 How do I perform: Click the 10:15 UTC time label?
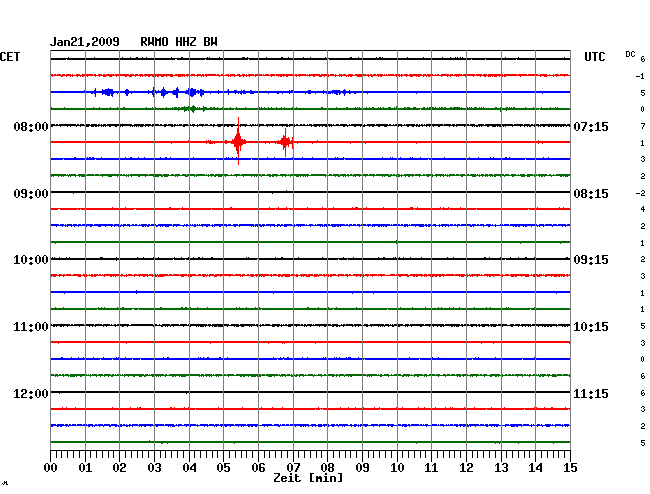(x=591, y=327)
